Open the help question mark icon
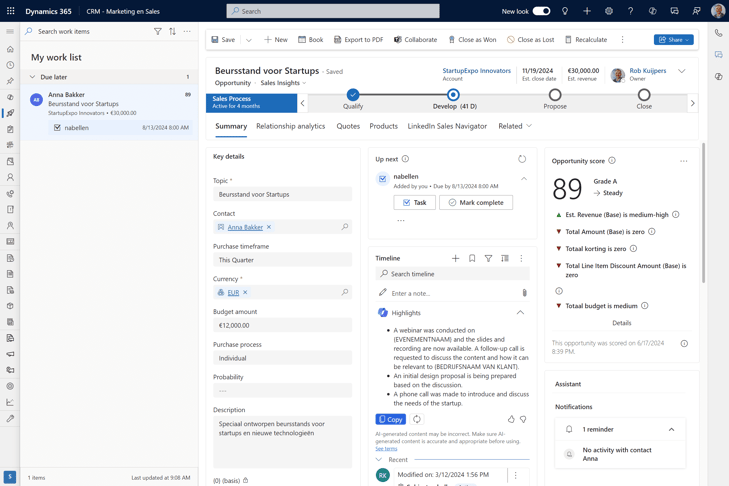 point(630,11)
